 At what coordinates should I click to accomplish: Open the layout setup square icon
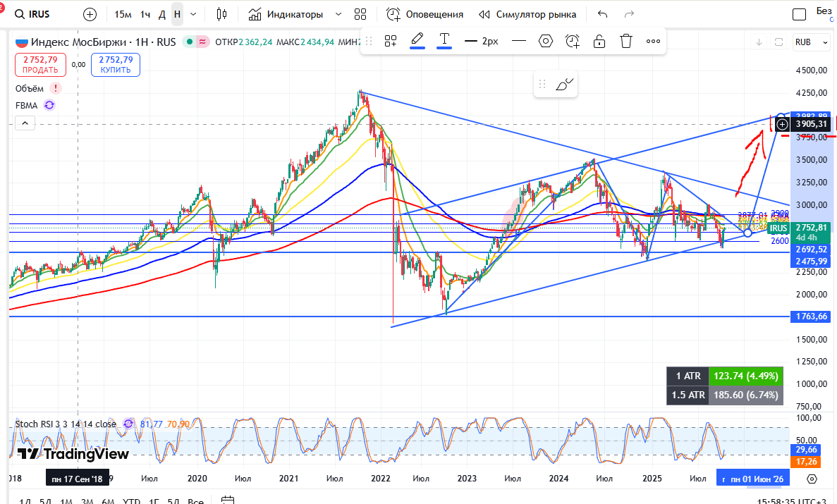point(799,14)
